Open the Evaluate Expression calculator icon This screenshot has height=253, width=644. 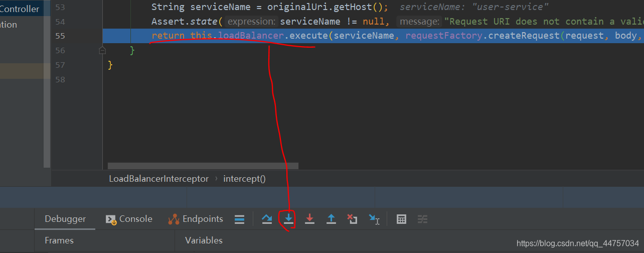401,219
